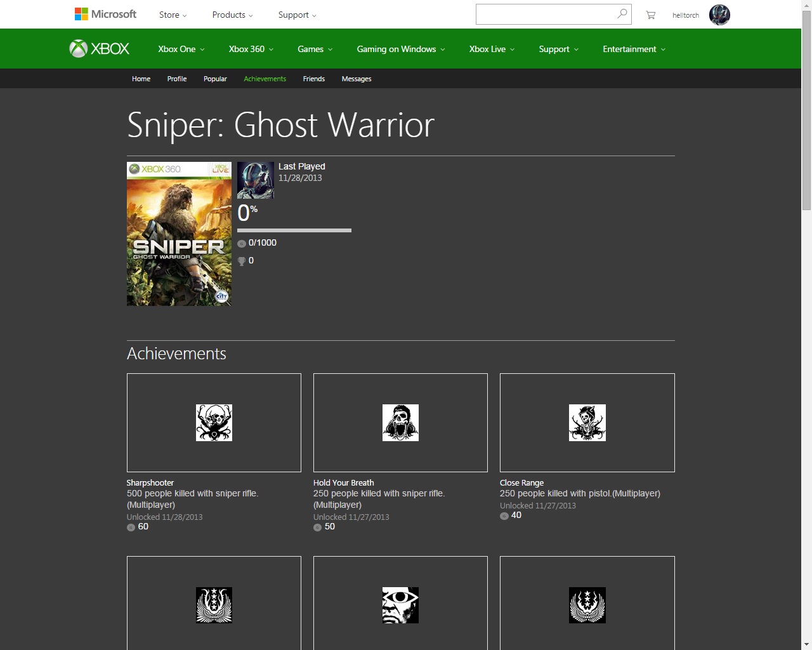Click the Close Range achievement icon
812x650 pixels.
click(x=587, y=423)
